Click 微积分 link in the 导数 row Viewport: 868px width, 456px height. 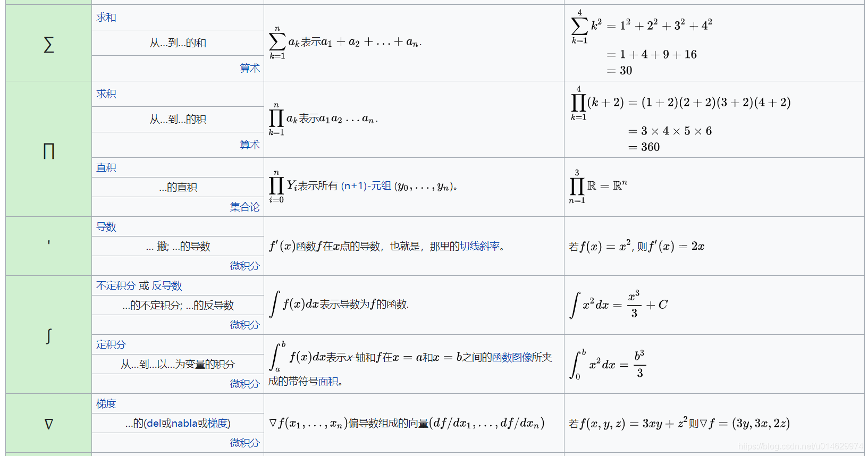(245, 266)
